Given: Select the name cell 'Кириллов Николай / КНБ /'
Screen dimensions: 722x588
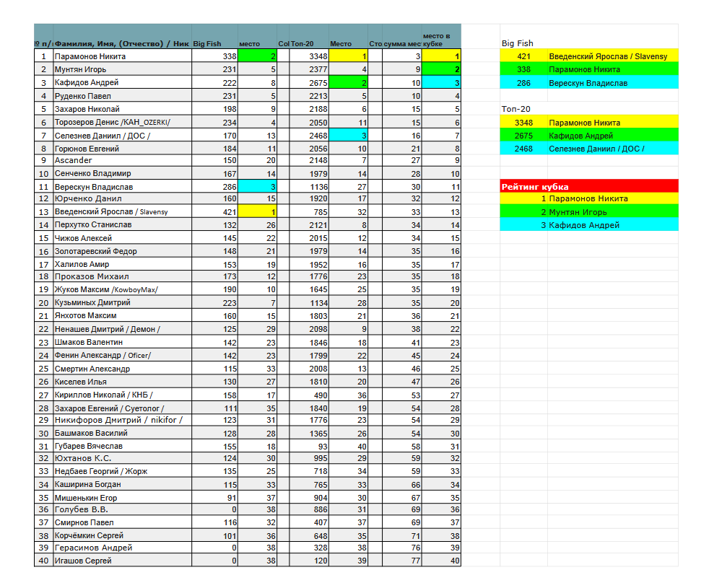Looking at the screenshot, I should 122,395.
